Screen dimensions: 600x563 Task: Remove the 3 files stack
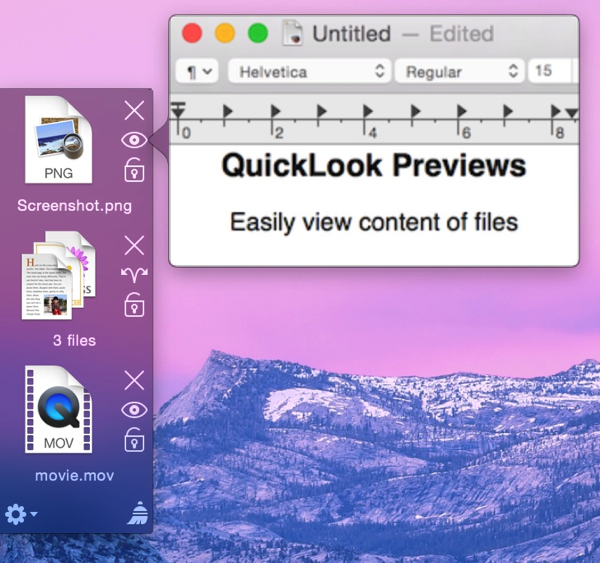click(x=134, y=245)
